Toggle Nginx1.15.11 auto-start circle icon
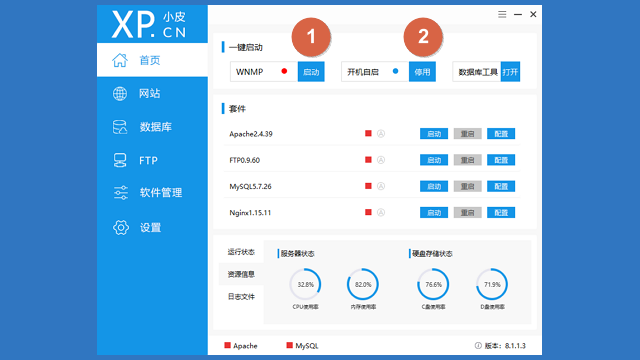Viewport: 640px width, 360px height. click(381, 212)
